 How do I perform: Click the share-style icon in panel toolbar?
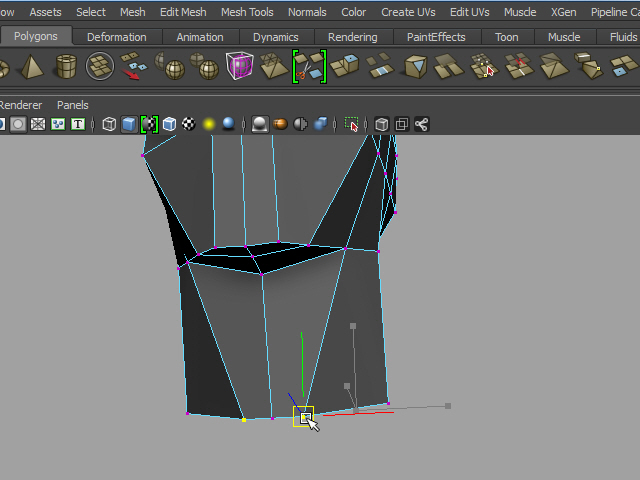coord(421,124)
